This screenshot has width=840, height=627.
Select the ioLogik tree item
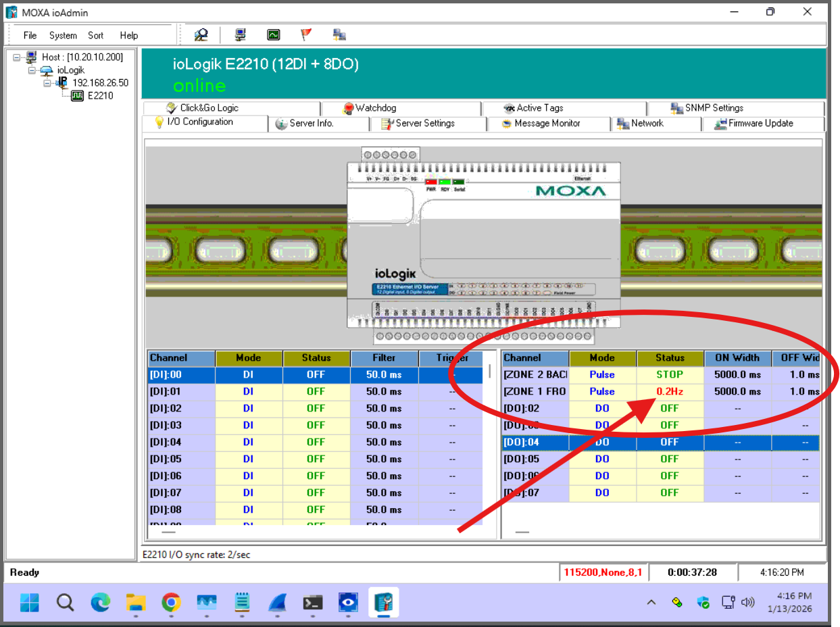click(71, 70)
